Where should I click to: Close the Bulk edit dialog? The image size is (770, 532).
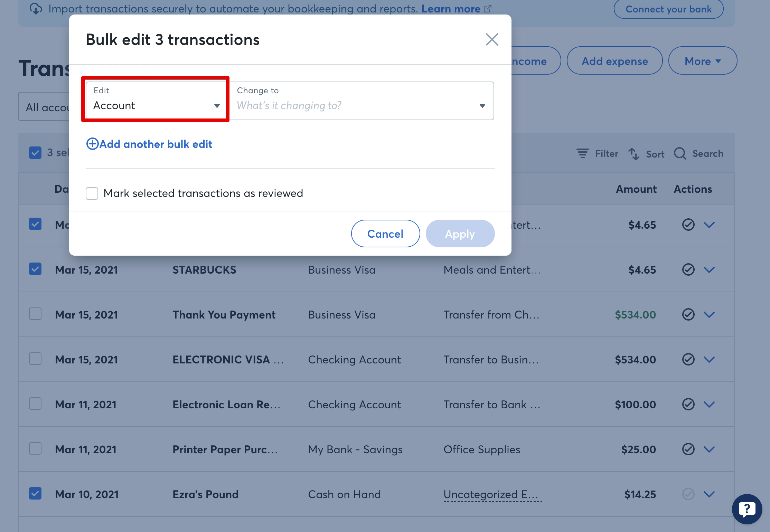tap(492, 39)
